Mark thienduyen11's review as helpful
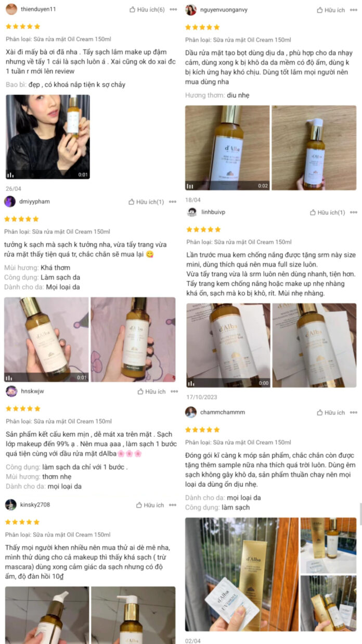Screen dimensions: 362x644 [147, 9]
